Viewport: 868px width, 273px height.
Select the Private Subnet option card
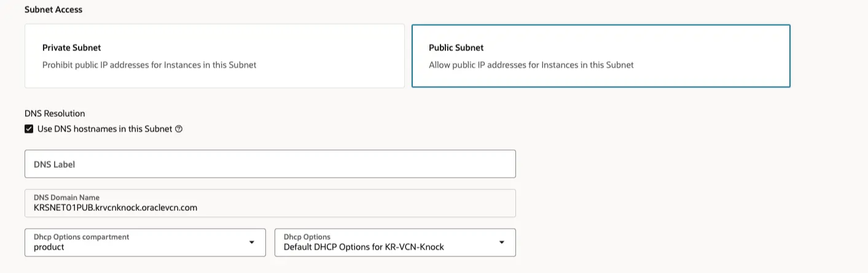pyautogui.click(x=214, y=56)
